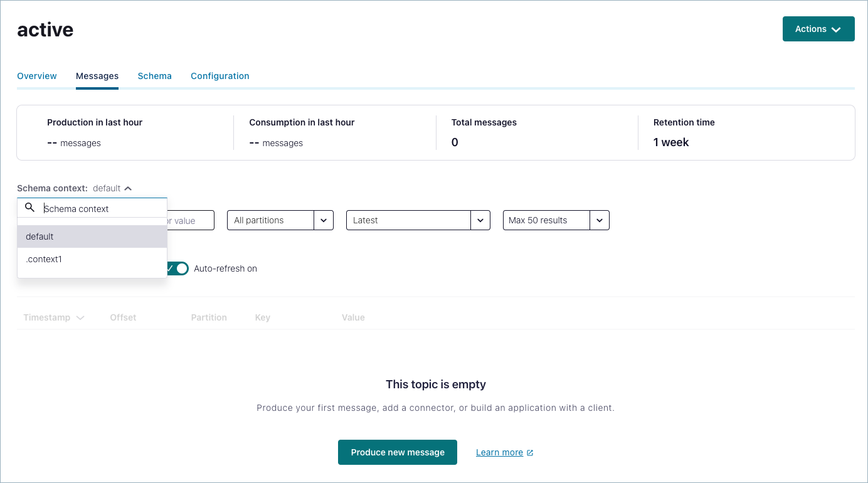868x483 pixels.
Task: Click the Offset column header
Action: click(x=123, y=317)
